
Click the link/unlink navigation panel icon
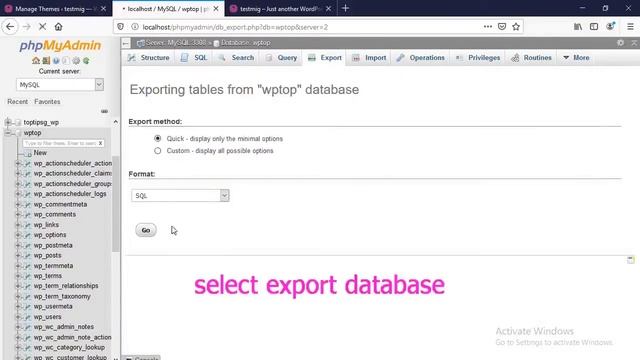tap(104, 111)
